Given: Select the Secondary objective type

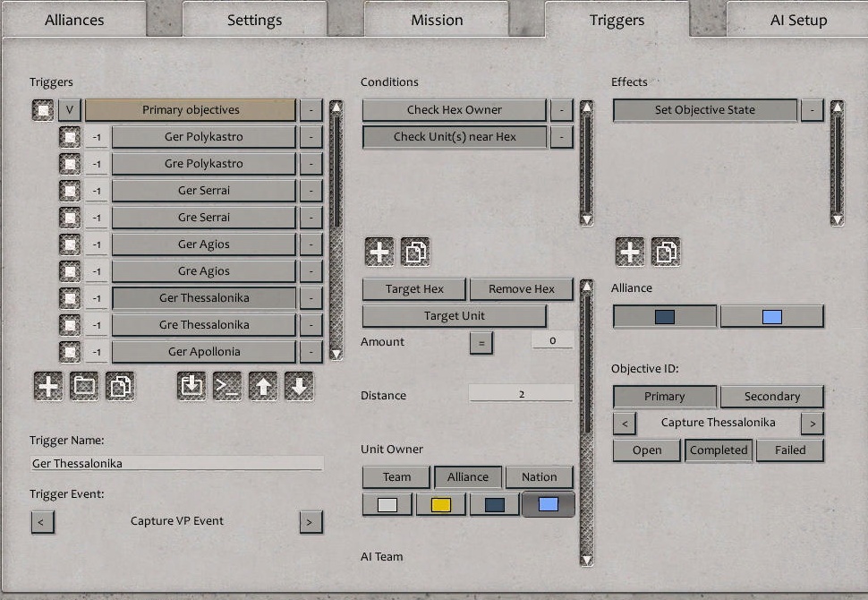Looking at the screenshot, I should 772,397.
